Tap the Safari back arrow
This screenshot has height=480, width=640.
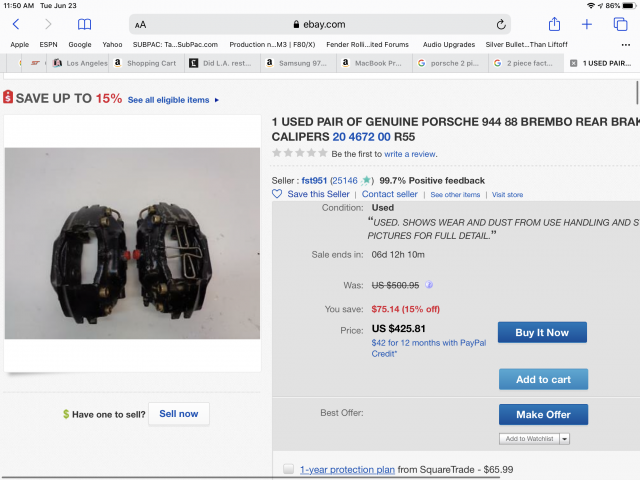tap(16, 24)
